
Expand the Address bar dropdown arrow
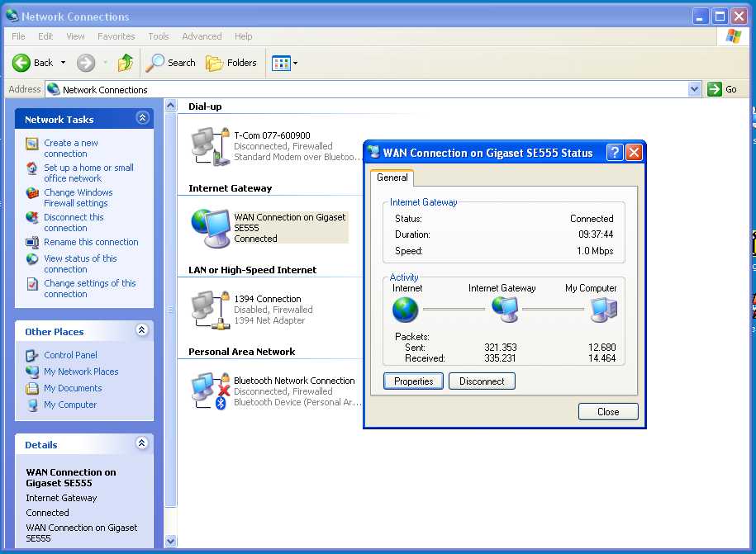tap(694, 89)
